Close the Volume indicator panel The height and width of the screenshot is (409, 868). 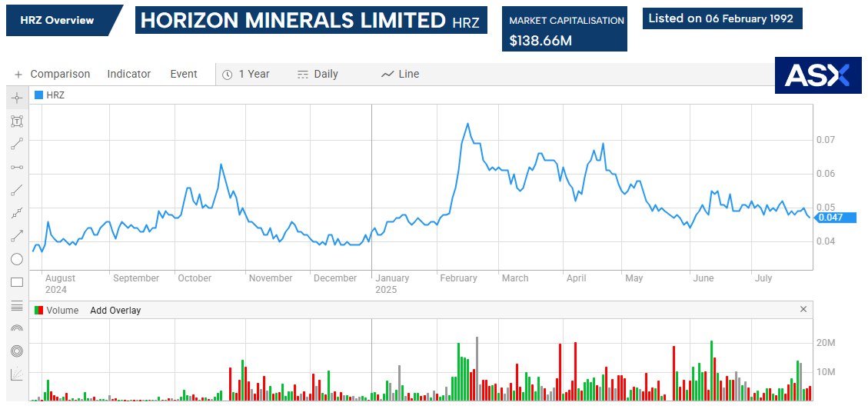(803, 310)
